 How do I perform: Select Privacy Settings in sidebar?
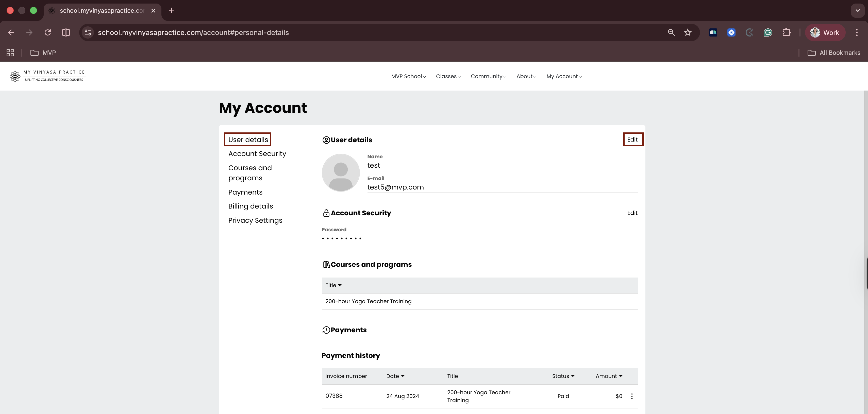[255, 220]
